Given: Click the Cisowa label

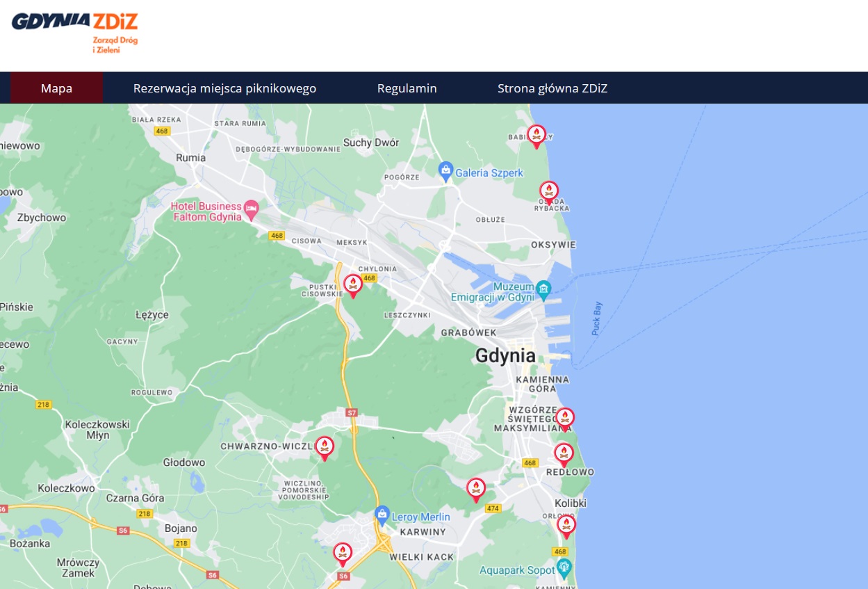Looking at the screenshot, I should (x=306, y=241).
